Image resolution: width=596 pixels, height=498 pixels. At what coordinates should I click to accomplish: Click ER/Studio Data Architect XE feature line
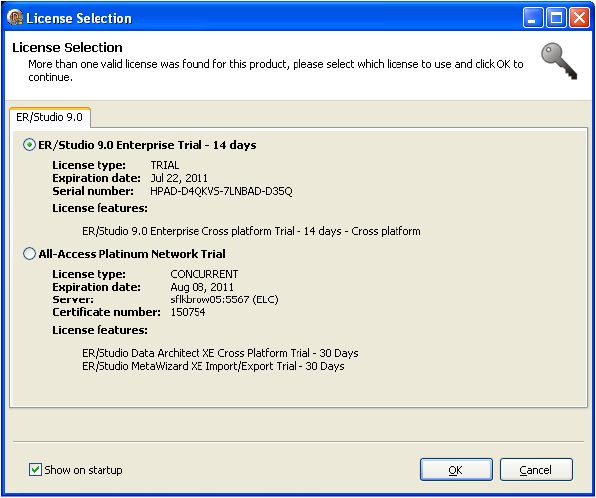(x=220, y=353)
